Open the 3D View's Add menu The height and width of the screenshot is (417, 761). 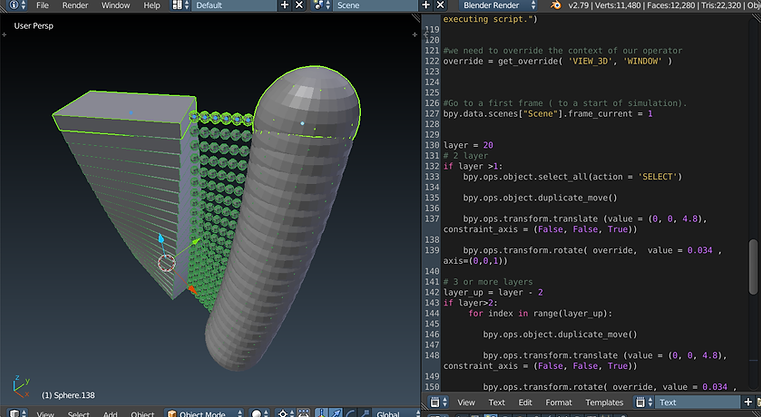pos(110,414)
